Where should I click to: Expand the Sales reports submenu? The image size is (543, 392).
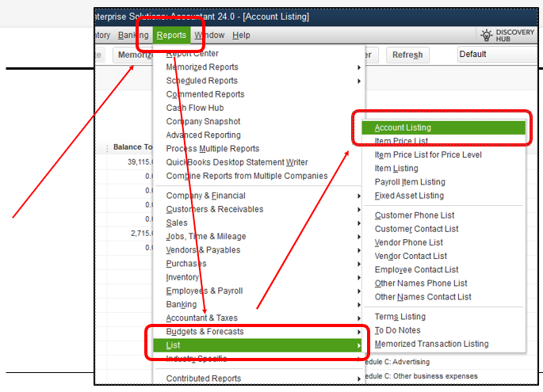coord(258,223)
